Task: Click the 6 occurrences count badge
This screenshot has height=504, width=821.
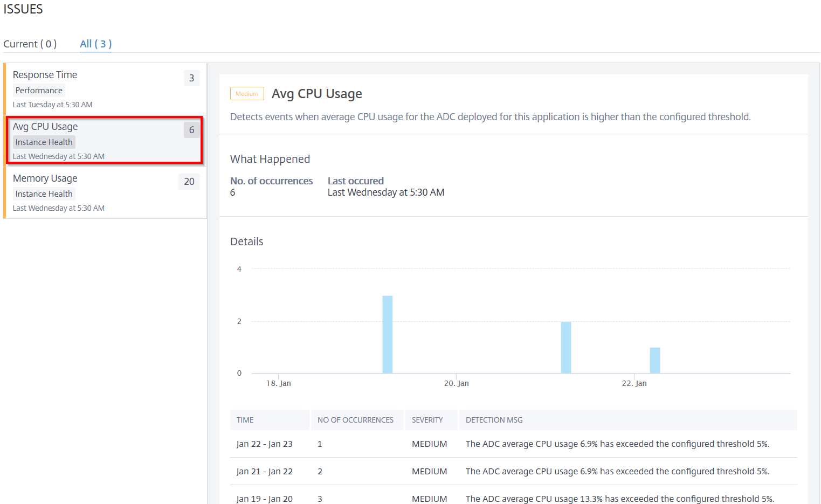Action: pyautogui.click(x=191, y=130)
